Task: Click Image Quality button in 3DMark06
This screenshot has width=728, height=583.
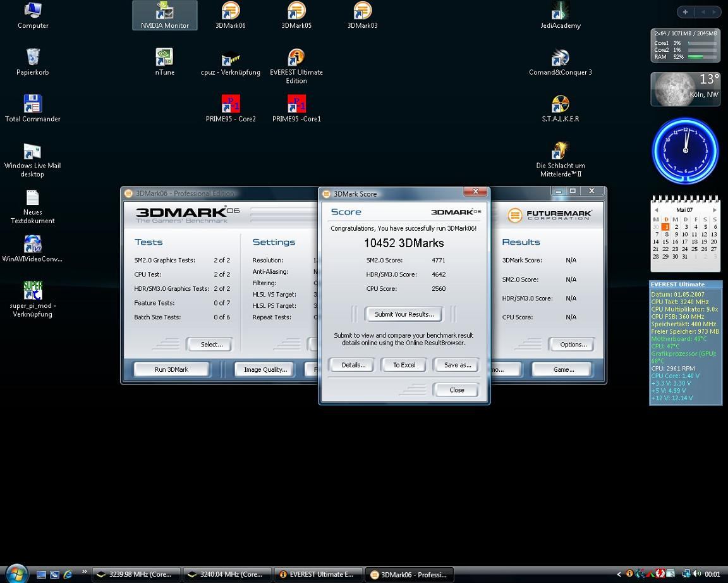Action: [x=265, y=369]
